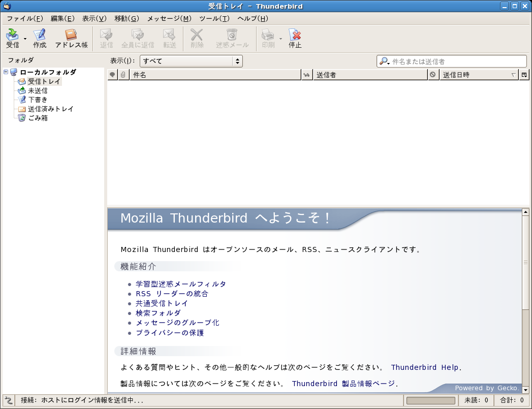
Task: Open link RSS リーダーの統合
Action: tap(172, 294)
